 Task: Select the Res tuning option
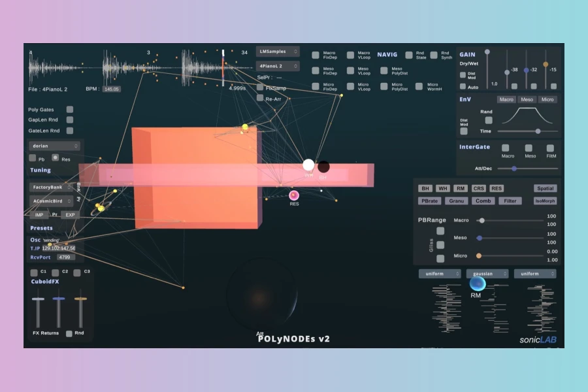(x=56, y=157)
